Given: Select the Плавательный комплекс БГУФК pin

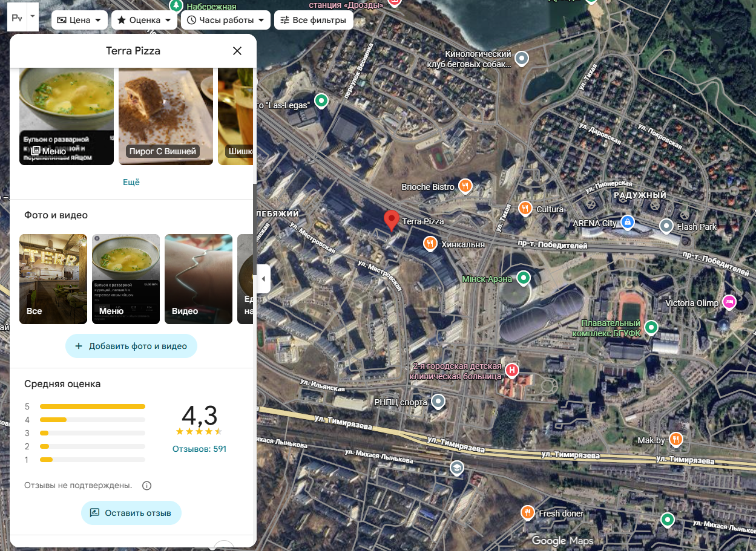Looking at the screenshot, I should pos(651,327).
